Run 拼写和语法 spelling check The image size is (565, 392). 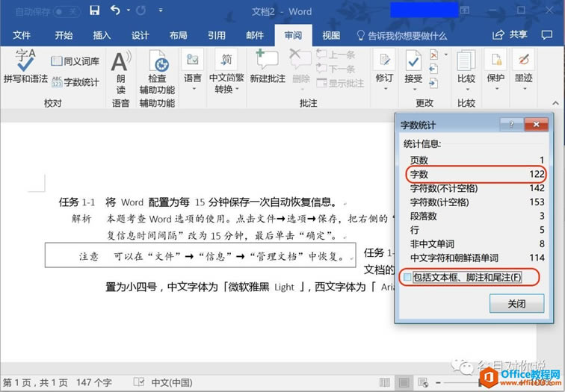[x=25, y=66]
